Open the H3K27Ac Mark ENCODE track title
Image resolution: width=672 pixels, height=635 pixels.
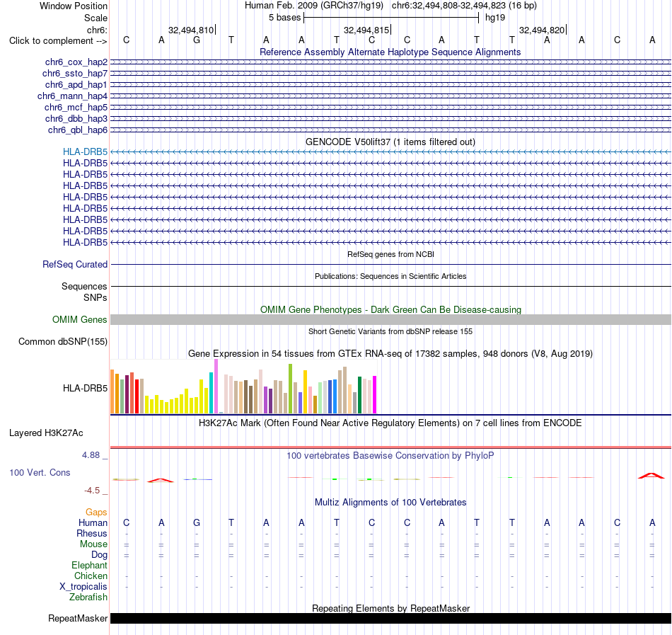(390, 423)
